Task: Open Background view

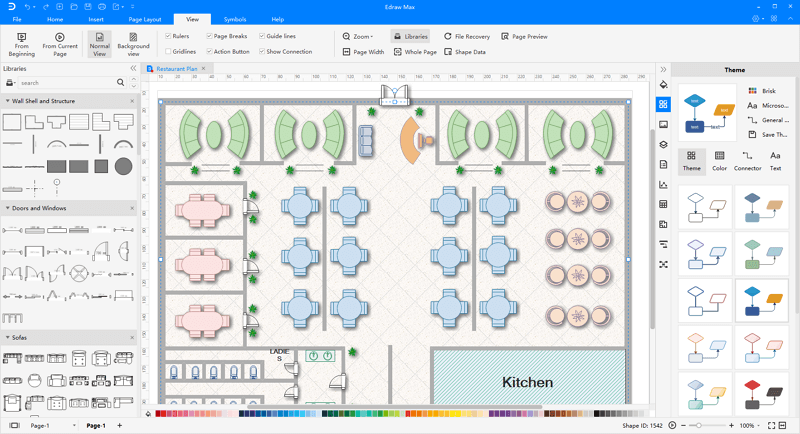Action: click(x=133, y=44)
